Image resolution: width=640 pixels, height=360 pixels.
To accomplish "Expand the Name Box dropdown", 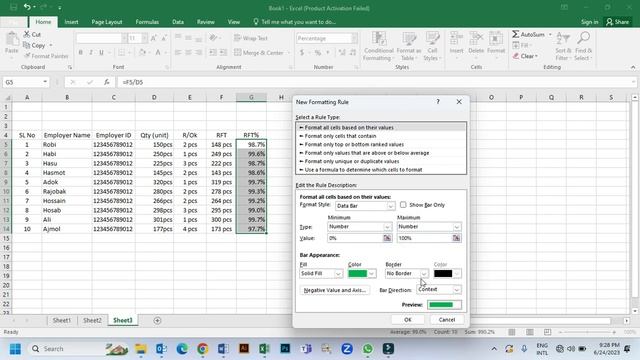I will 45,82.
